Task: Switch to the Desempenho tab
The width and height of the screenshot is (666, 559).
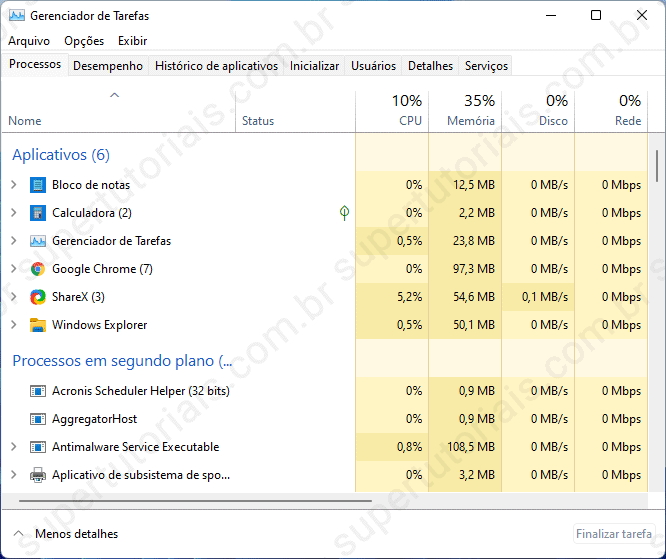Action: [108, 66]
